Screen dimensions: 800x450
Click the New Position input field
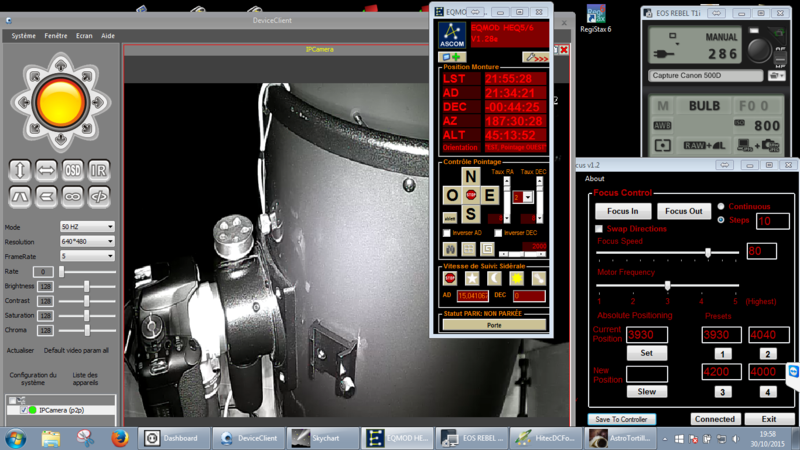646,373
